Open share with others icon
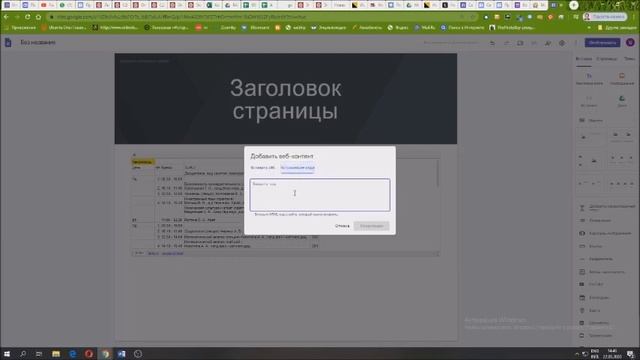The image size is (640, 360). (548, 43)
